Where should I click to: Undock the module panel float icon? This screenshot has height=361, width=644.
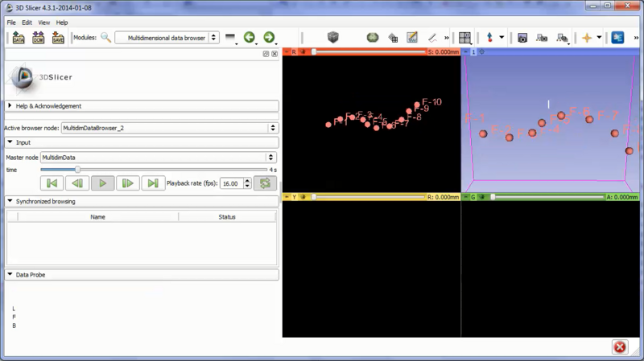tap(266, 54)
